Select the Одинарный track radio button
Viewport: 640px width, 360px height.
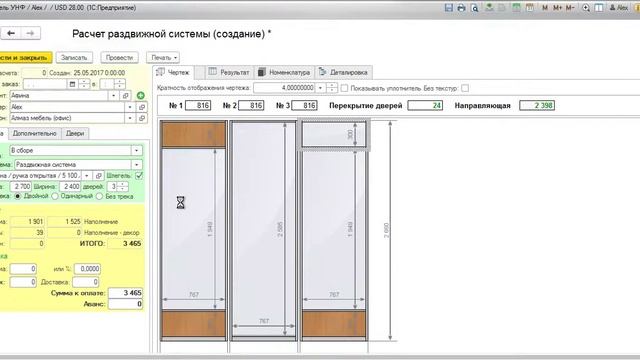pyautogui.click(x=55, y=196)
